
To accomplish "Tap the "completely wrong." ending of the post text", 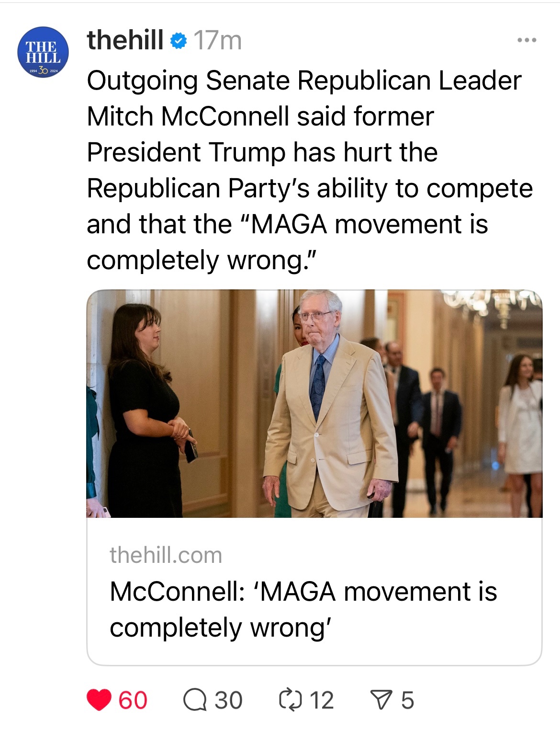I will (202, 260).
